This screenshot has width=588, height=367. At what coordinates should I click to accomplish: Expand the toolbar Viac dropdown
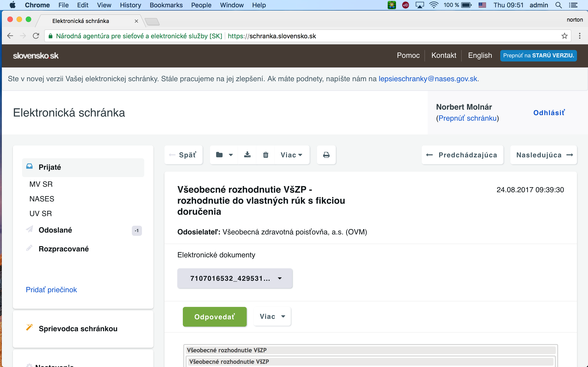pyautogui.click(x=291, y=155)
